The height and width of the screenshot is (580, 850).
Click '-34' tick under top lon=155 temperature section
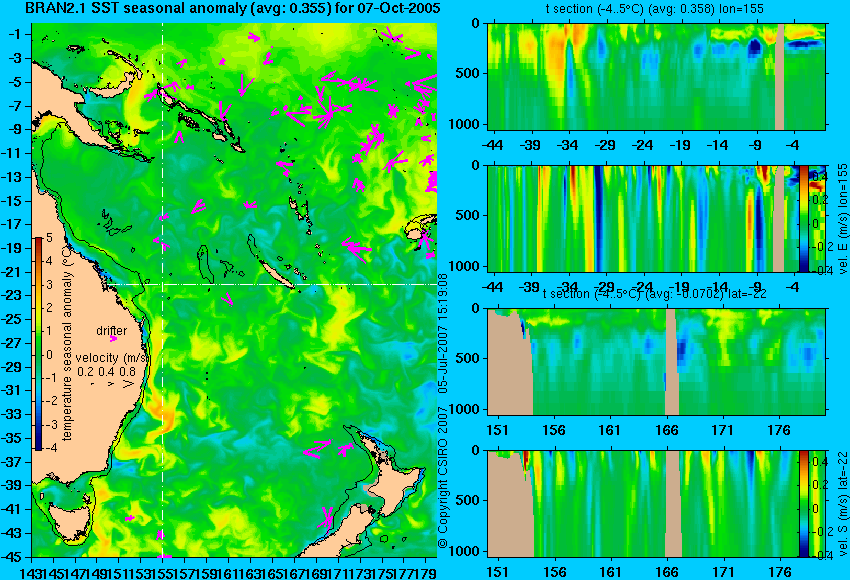(567, 145)
